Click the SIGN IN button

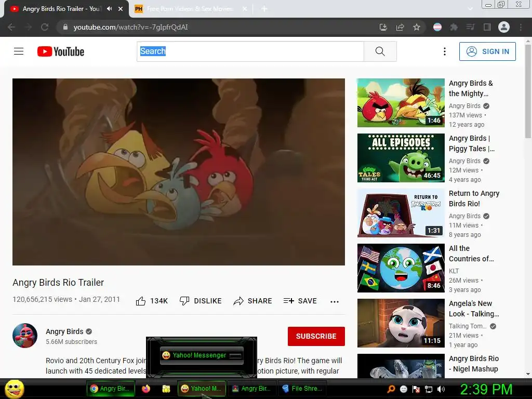pyautogui.click(x=487, y=51)
